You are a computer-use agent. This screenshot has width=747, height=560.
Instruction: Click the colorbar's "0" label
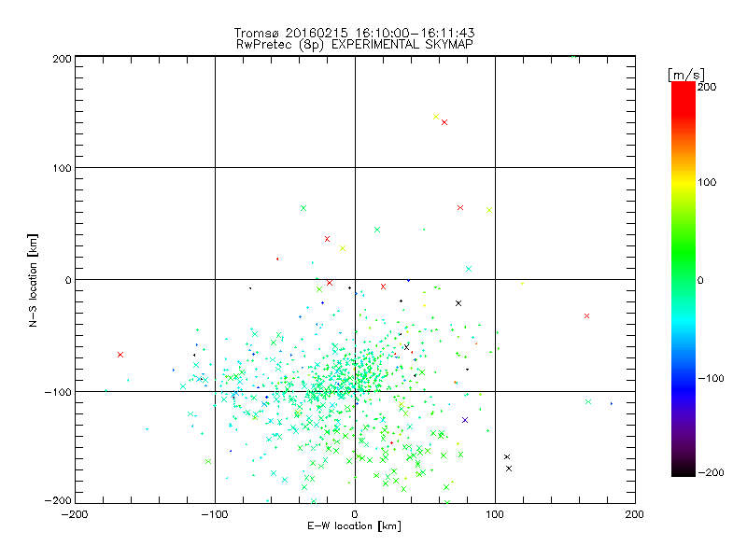[700, 281]
